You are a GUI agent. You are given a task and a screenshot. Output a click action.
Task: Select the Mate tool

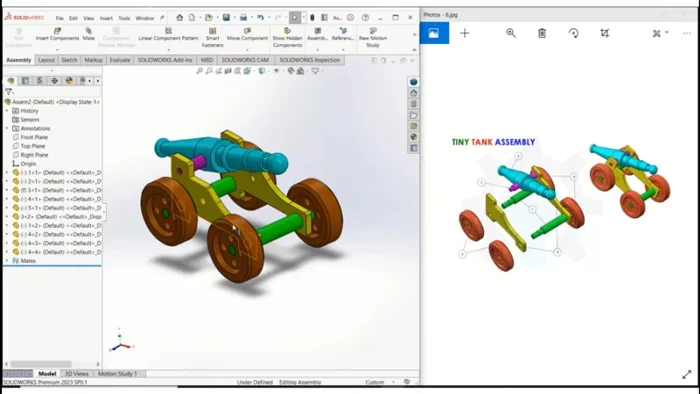[88, 34]
